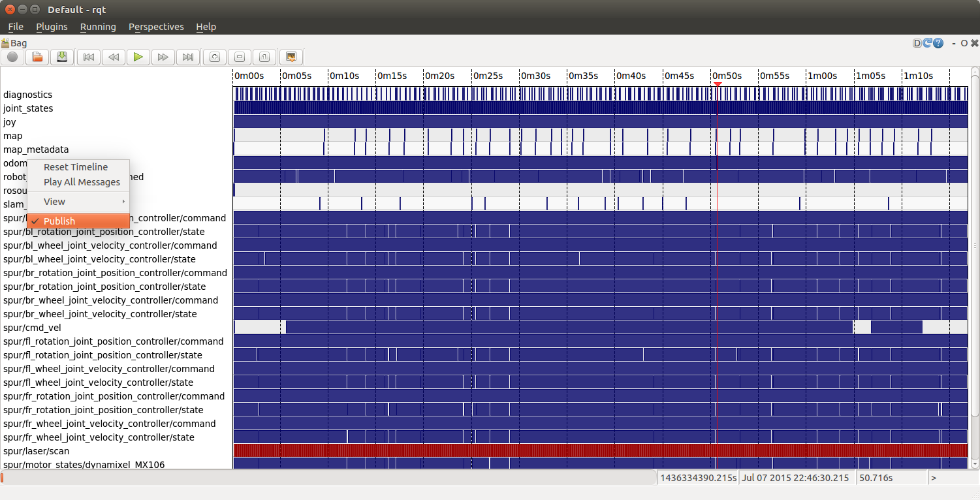Open the Plugins menu
Image resolution: width=980 pixels, height=500 pixels.
click(52, 27)
